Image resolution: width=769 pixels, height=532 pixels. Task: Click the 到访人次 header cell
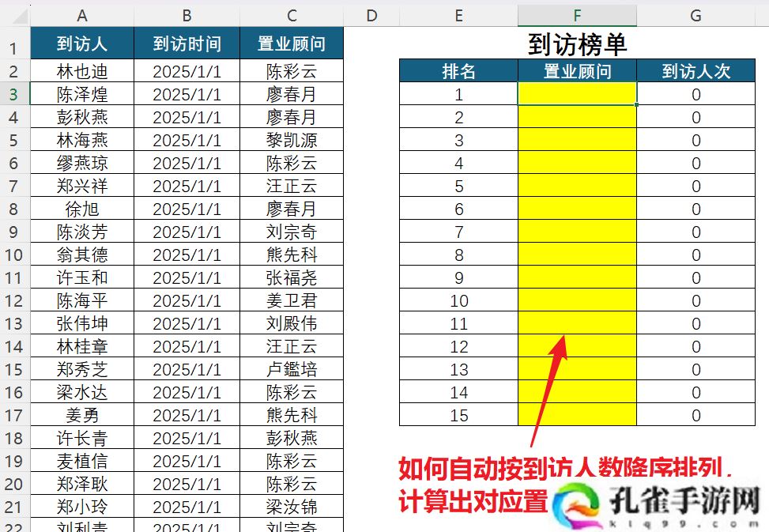[696, 71]
